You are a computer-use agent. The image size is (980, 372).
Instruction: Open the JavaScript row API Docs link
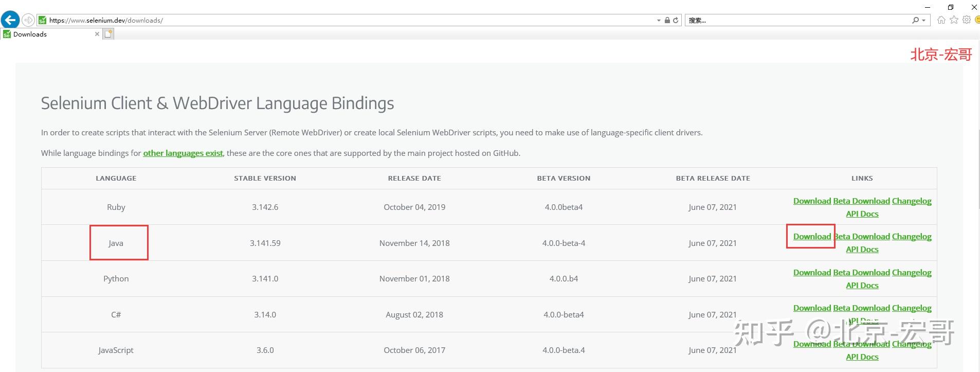click(x=862, y=357)
